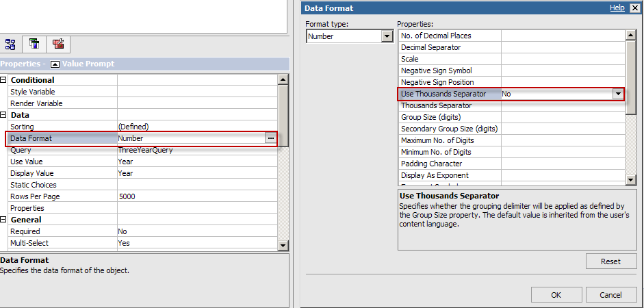Open the Source tab icon
This screenshot has width=644, height=308.
10,44
